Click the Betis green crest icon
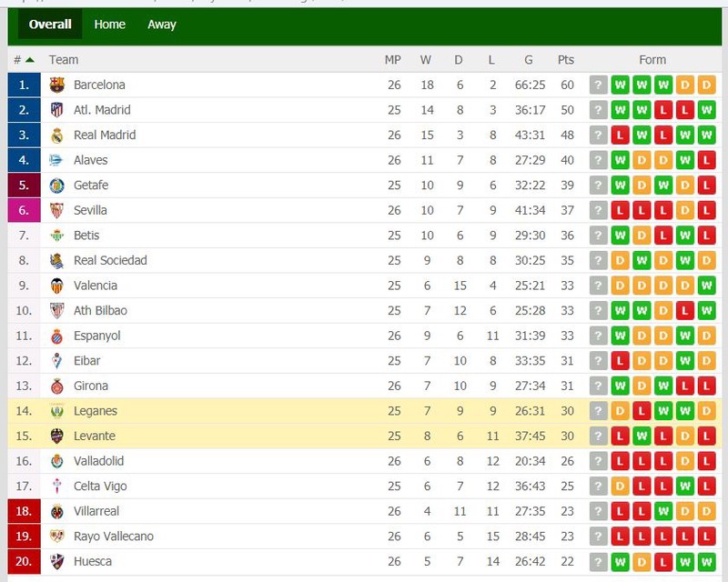This screenshot has width=728, height=582. coord(56,236)
